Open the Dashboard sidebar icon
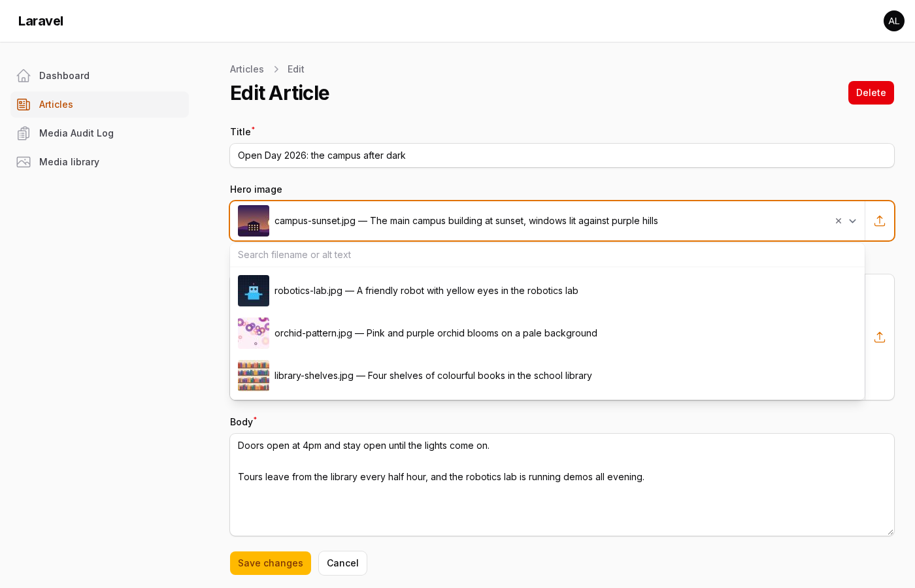The width and height of the screenshot is (915, 588). click(x=24, y=76)
